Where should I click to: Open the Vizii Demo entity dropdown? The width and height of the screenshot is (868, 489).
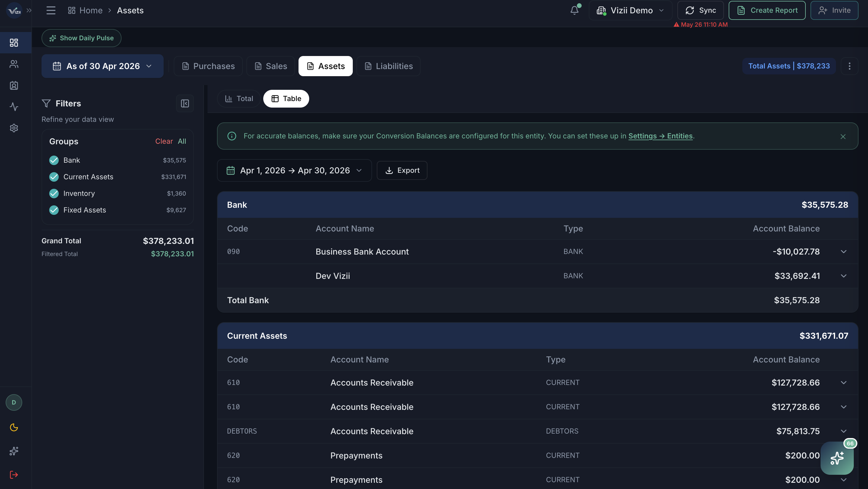630,10
